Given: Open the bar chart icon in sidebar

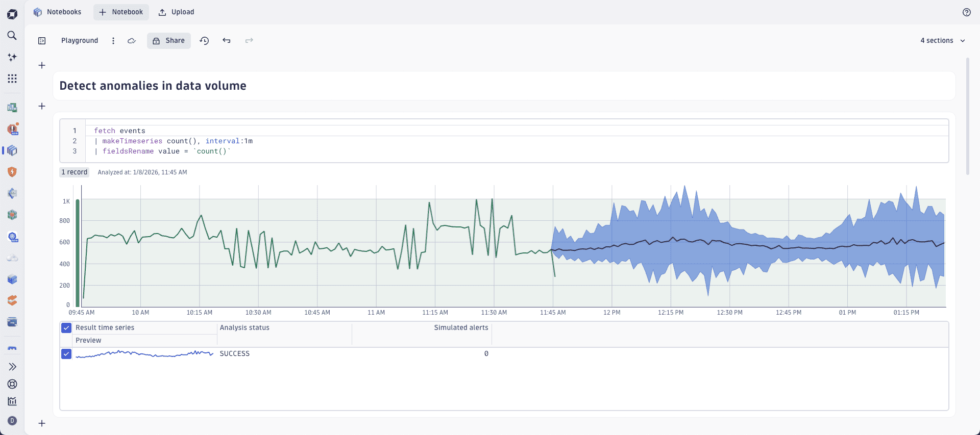Looking at the screenshot, I should (12, 401).
